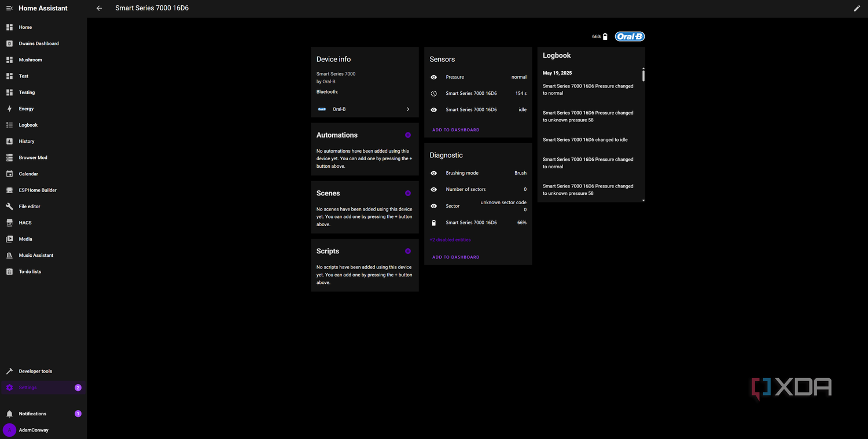
Task: Open the AdamConway user profile
Action: 43,430
